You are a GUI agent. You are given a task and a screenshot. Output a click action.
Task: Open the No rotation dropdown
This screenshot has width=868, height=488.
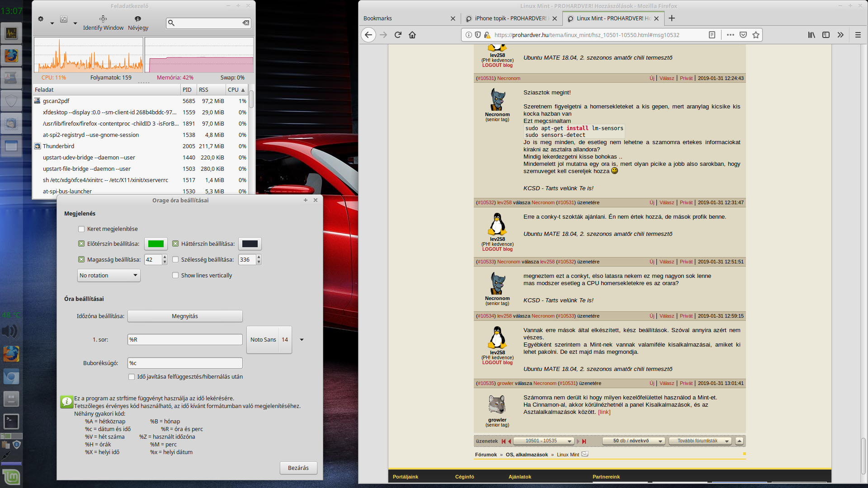[x=109, y=275]
